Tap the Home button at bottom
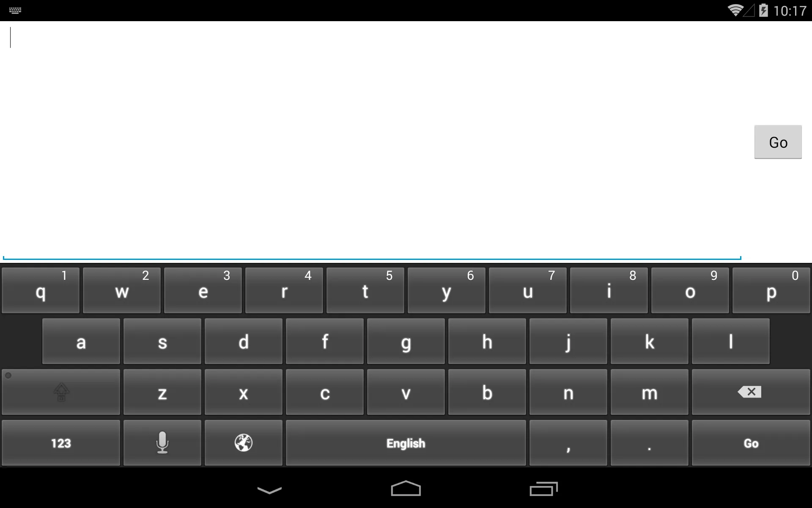812x508 pixels. [x=406, y=489]
